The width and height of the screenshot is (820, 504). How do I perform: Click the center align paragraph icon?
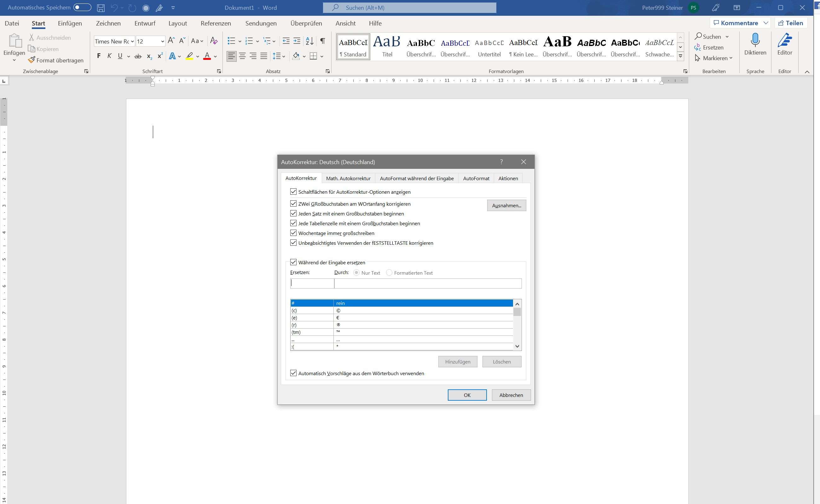point(242,56)
